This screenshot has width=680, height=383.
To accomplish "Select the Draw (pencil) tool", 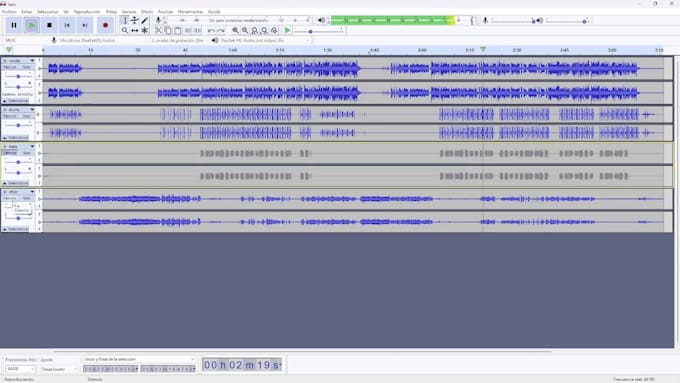I will click(x=144, y=20).
